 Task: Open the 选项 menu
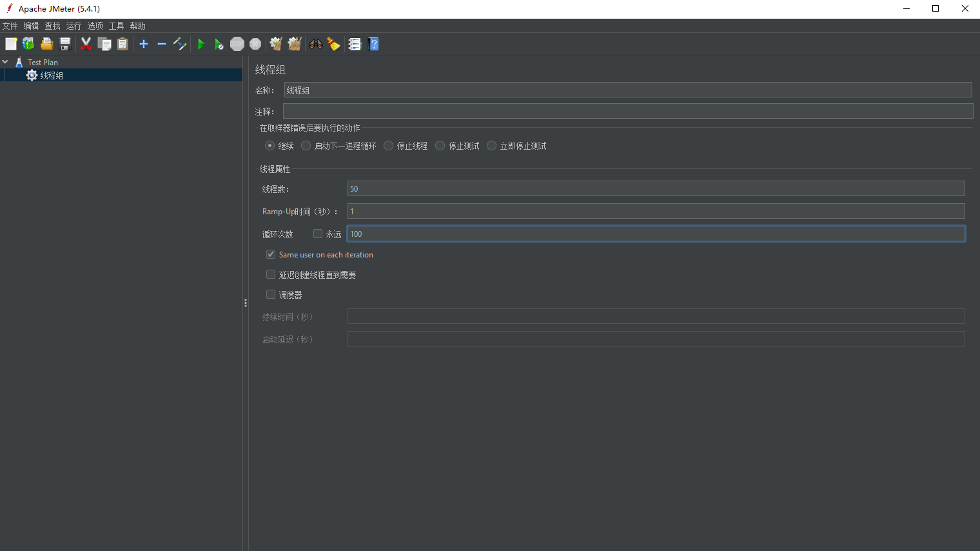pos(95,26)
